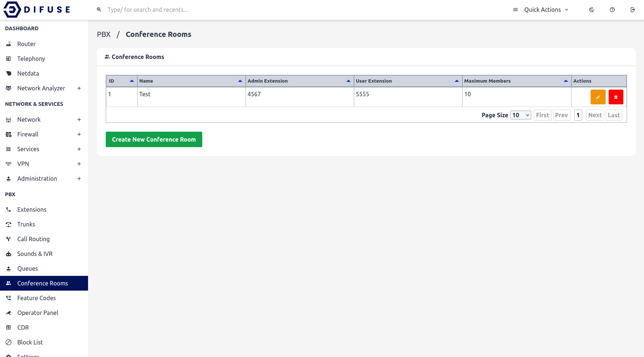Click the Trunks sidebar icon
The width and height of the screenshot is (644, 357).
coord(8,224)
